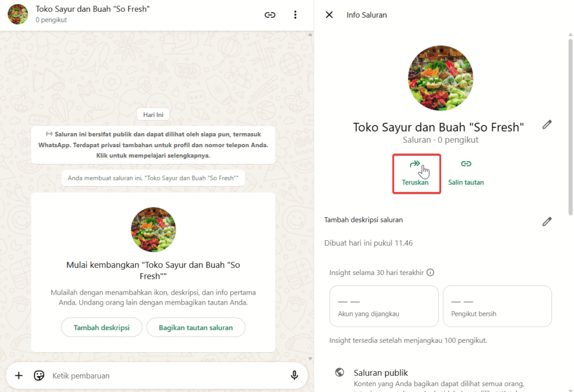Viewport: 574px width, 392px height.
Task: Click the link icon in chat header
Action: [270, 15]
